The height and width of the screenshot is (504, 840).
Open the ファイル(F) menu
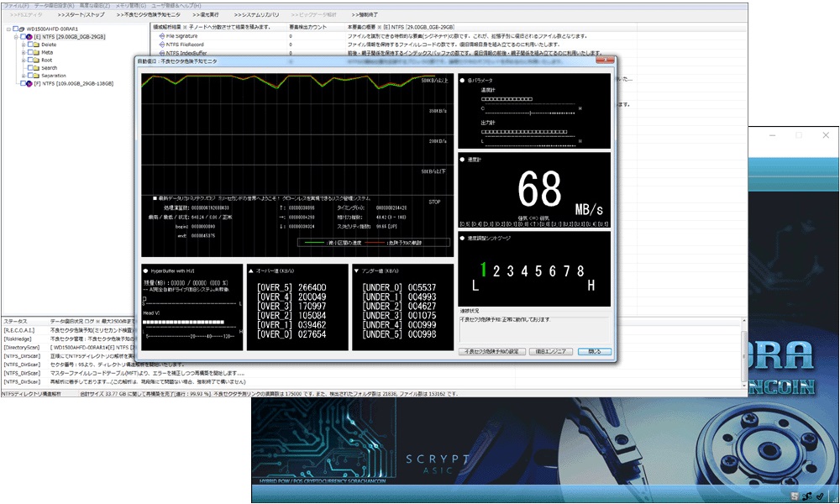click(x=16, y=6)
